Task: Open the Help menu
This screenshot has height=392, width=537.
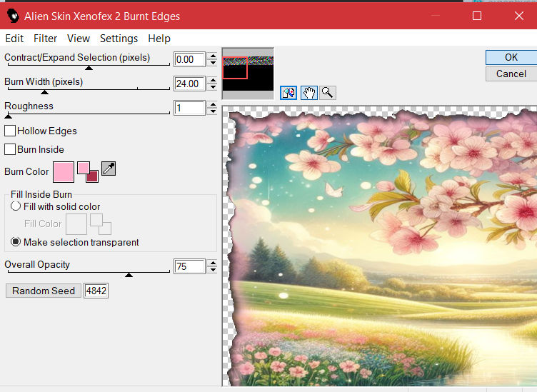Action: click(159, 39)
